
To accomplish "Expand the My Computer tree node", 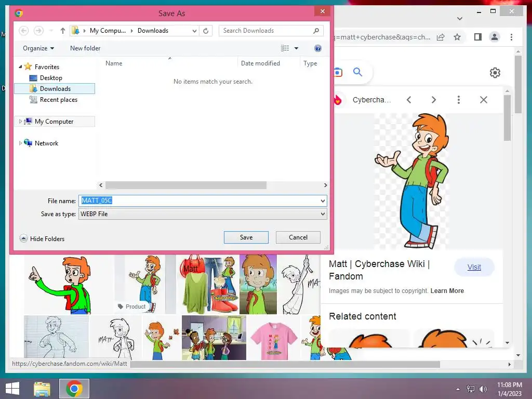I will tap(20, 121).
